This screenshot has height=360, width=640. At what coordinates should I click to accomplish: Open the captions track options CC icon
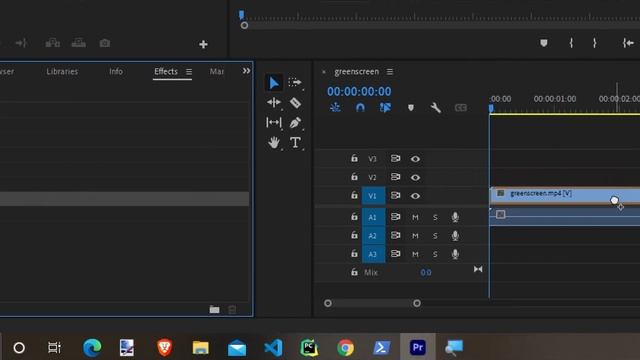tap(460, 108)
